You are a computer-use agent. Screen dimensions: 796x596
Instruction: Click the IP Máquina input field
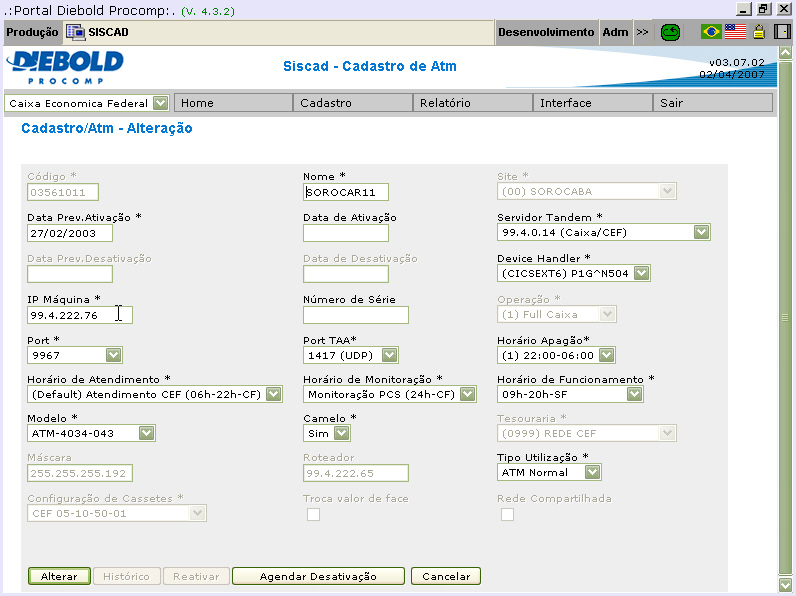(x=80, y=315)
